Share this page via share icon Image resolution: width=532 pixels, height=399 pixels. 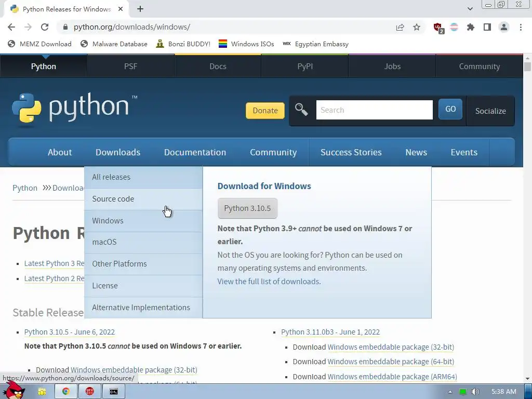click(x=400, y=27)
